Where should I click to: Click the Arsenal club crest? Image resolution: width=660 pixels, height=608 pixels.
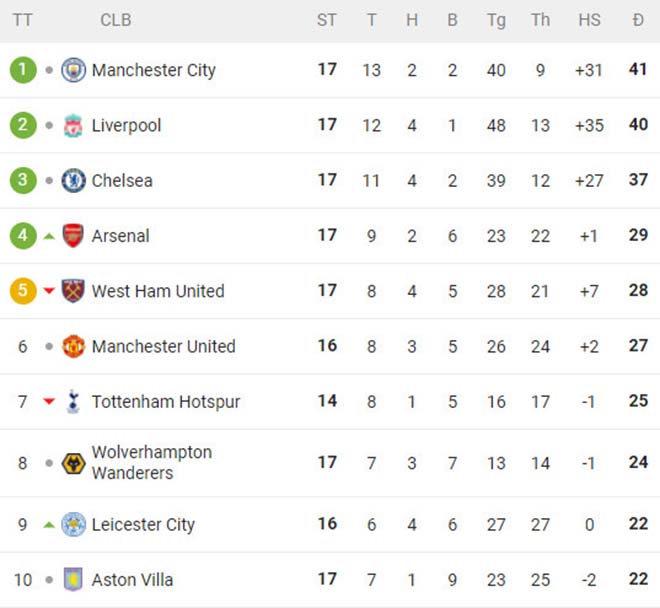click(x=73, y=236)
